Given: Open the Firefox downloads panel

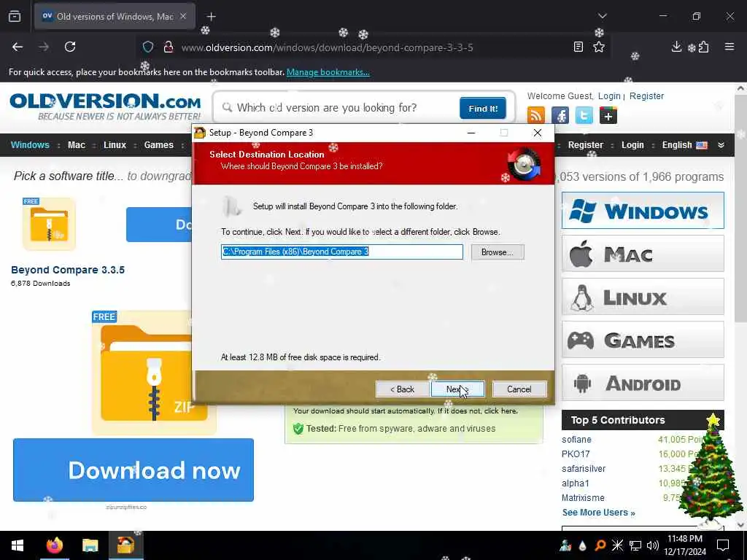Looking at the screenshot, I should [676, 47].
